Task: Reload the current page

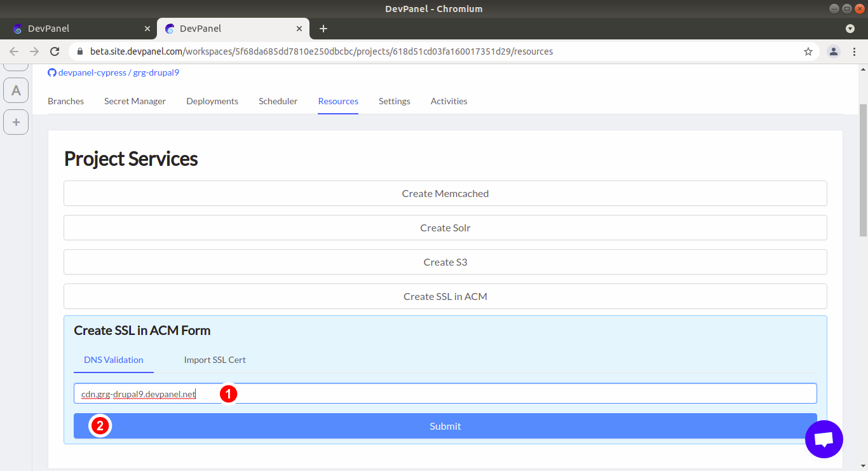Action: point(56,51)
